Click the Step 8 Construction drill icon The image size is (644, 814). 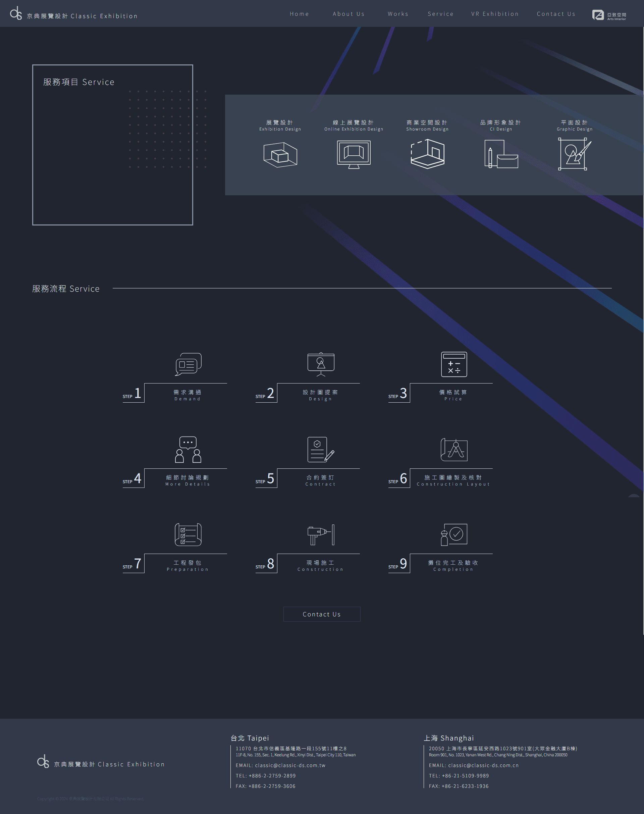[321, 535]
